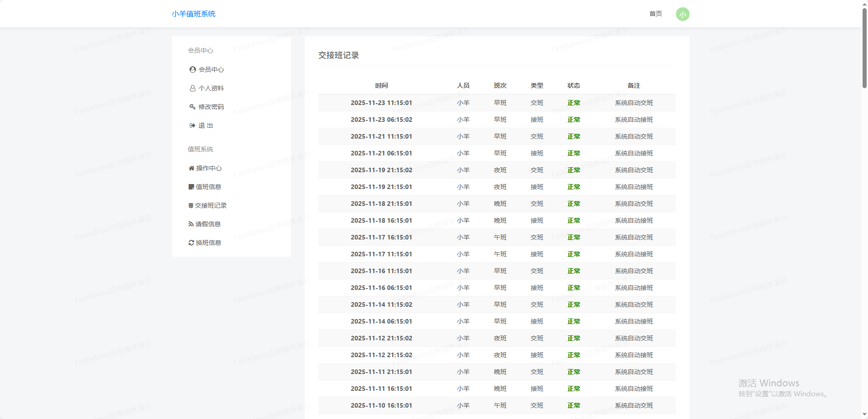Click the person icon next to 个人资料

tap(192, 88)
